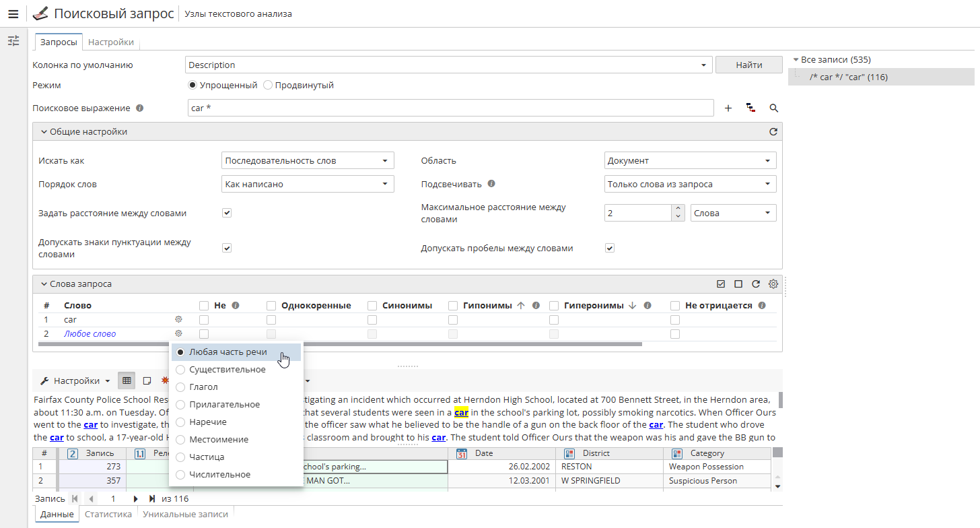Switch to Данные tab

57,514
